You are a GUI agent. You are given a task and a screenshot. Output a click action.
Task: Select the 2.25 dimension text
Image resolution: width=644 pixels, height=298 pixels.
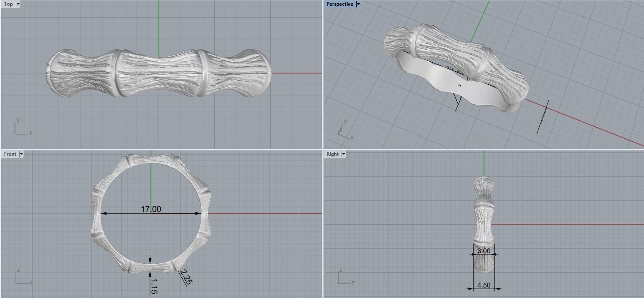click(186, 277)
